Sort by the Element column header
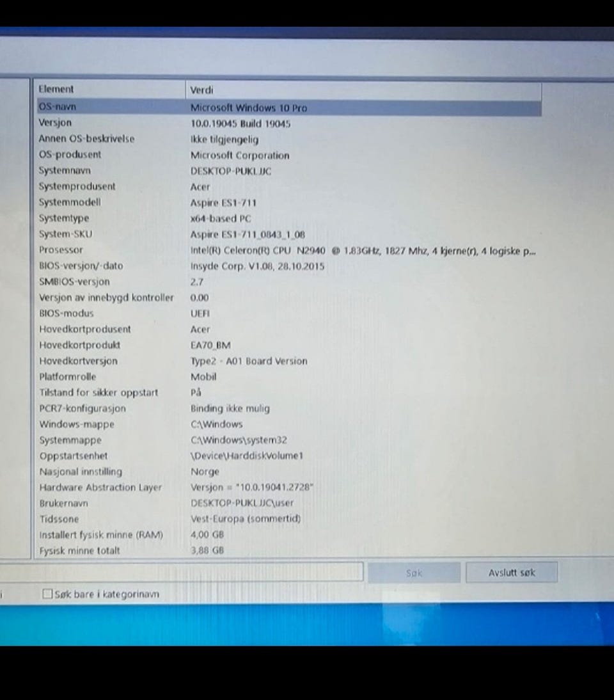 pos(111,90)
